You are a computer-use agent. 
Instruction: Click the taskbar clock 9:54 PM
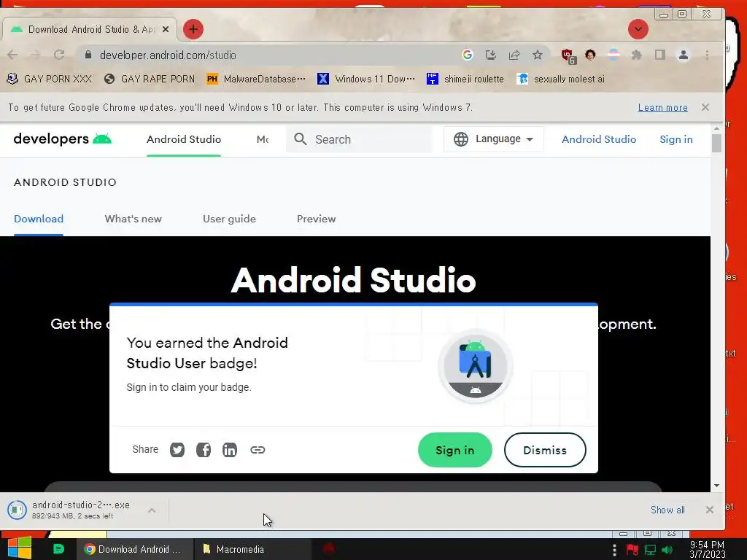coord(708,550)
